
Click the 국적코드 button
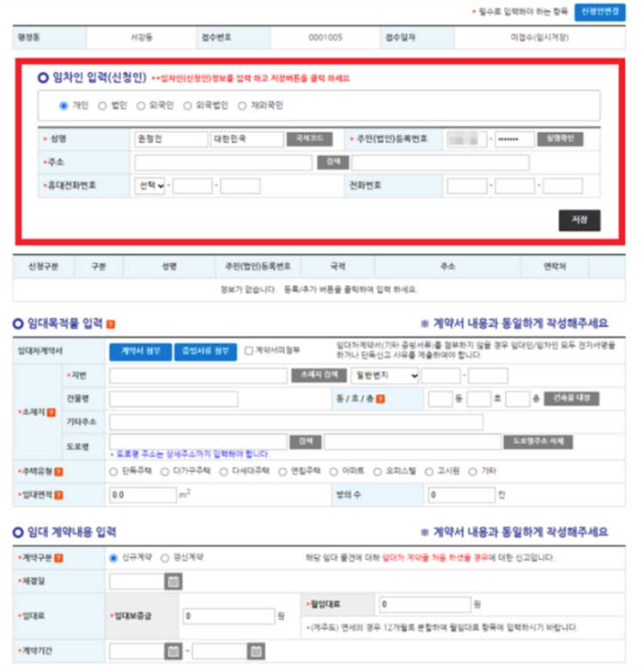coord(310,139)
